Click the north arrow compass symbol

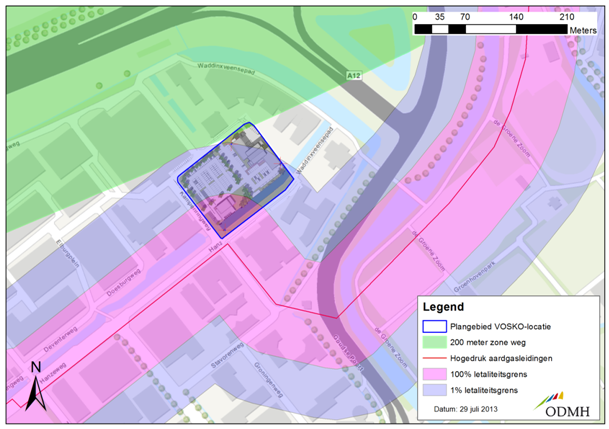pyautogui.click(x=36, y=387)
